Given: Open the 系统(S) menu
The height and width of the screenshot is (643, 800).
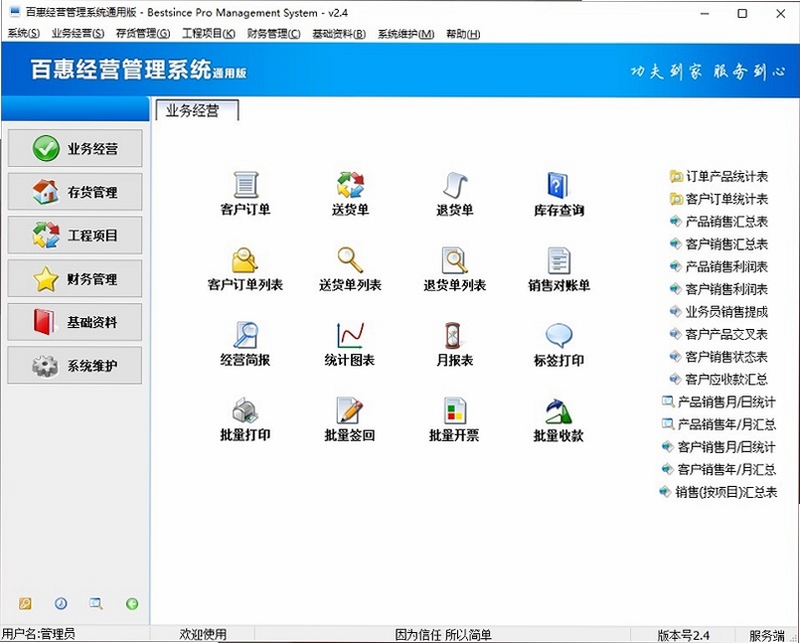Looking at the screenshot, I should (x=23, y=34).
